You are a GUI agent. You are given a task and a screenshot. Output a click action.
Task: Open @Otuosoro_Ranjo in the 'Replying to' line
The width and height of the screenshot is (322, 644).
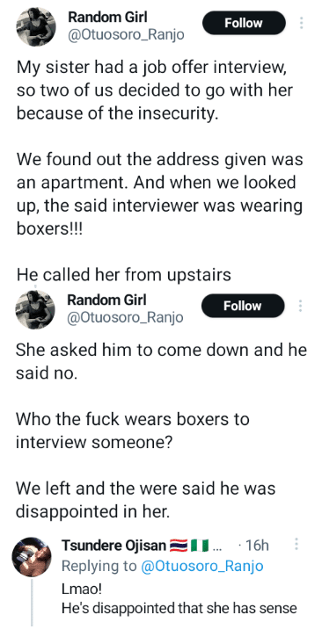(x=201, y=566)
